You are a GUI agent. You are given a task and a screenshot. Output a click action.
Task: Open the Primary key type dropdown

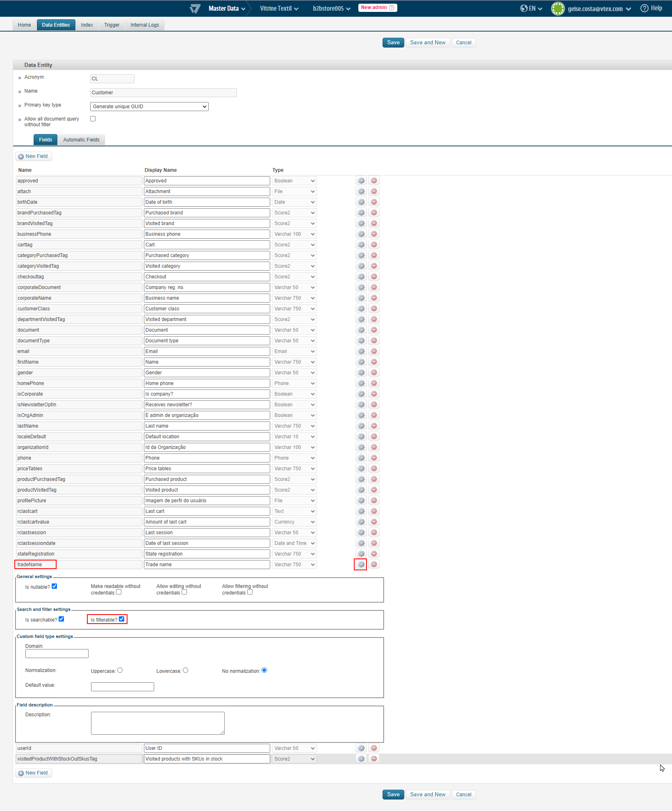[149, 107]
